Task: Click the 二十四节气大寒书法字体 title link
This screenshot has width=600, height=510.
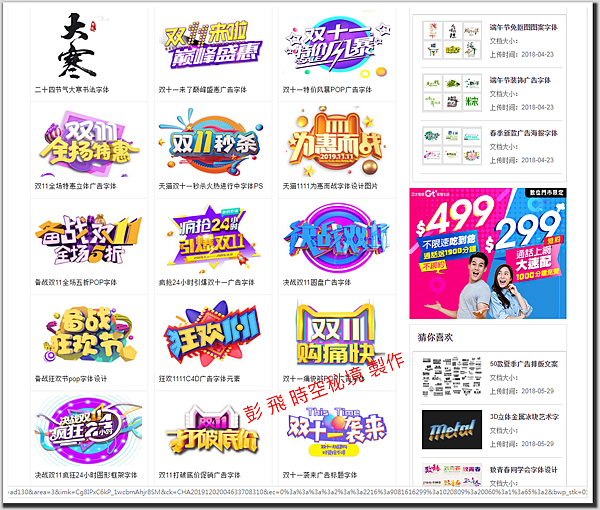Action: point(72,90)
